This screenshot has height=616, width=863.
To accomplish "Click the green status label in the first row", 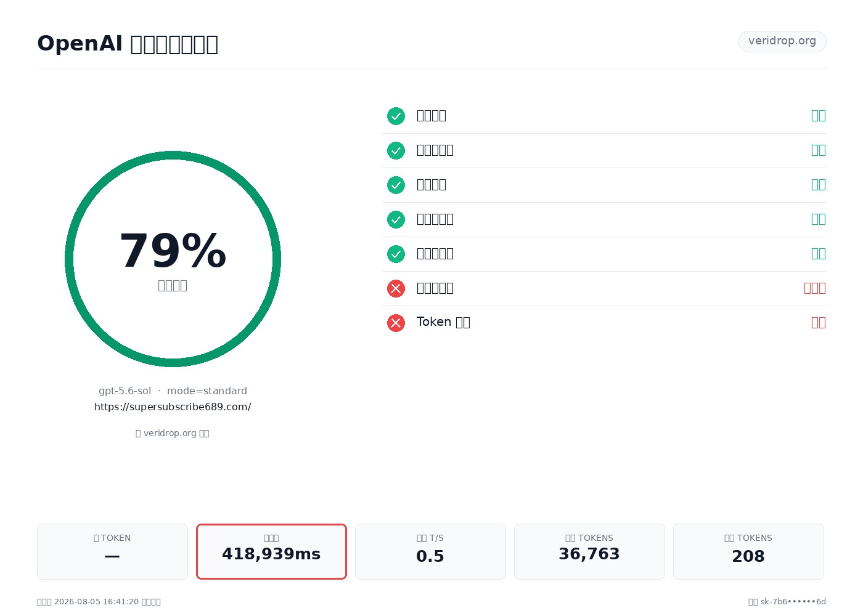I will [x=819, y=116].
